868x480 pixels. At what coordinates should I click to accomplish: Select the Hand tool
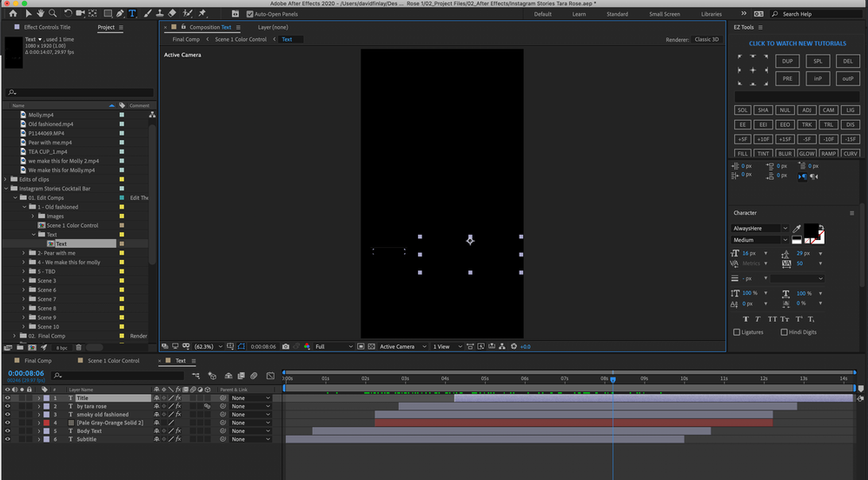pyautogui.click(x=40, y=14)
